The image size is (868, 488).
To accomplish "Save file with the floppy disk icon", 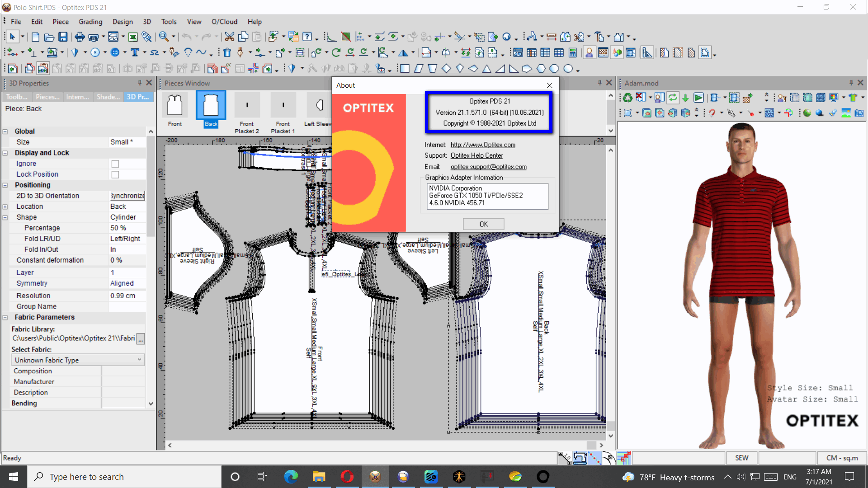I will click(x=63, y=37).
